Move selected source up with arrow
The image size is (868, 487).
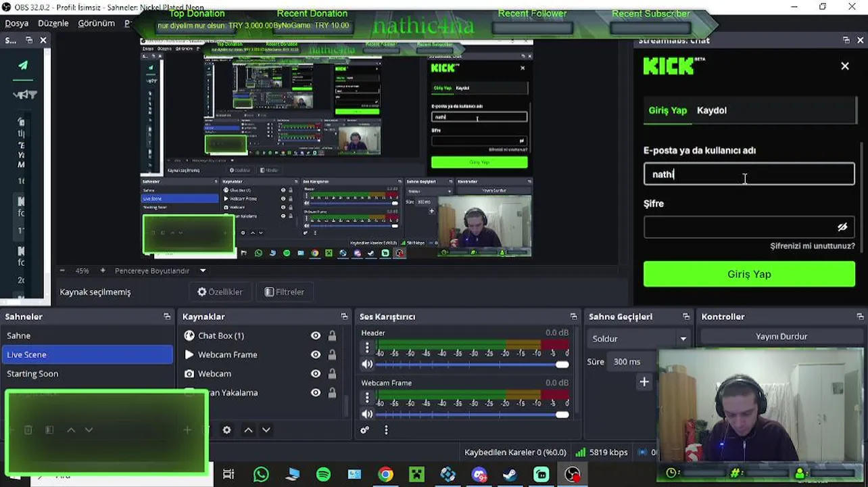tap(248, 430)
